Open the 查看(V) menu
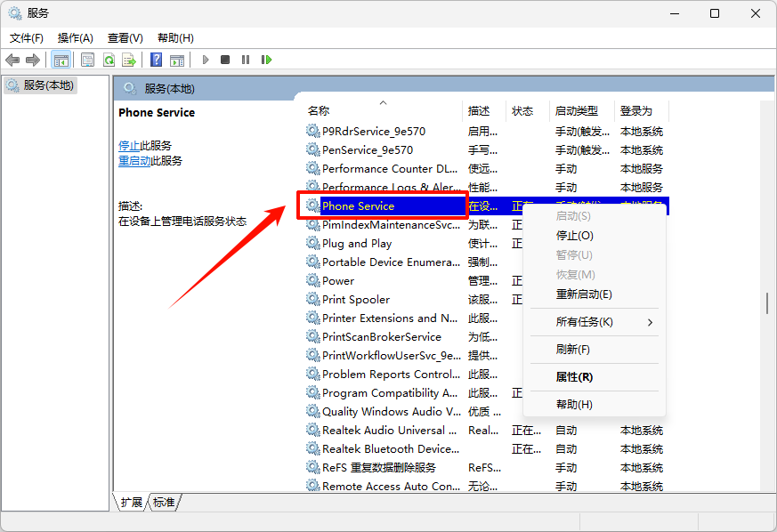 tap(125, 38)
